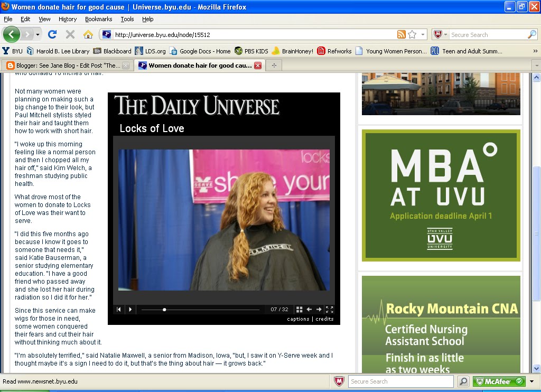The height and width of the screenshot is (392, 541).
Task: Open the LDS.org bookmark
Action: click(151, 51)
